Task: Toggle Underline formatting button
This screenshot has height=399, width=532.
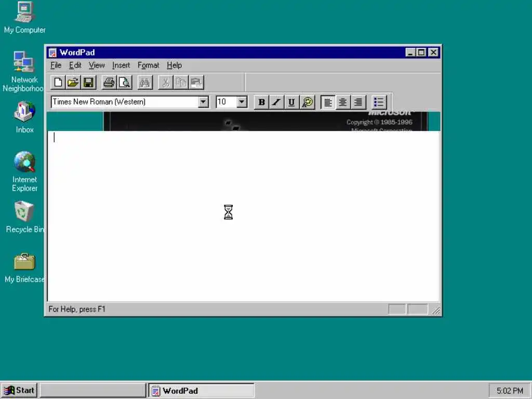Action: (291, 102)
